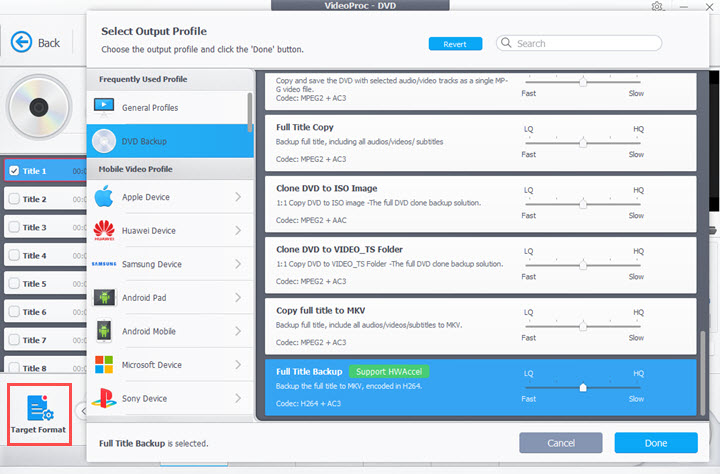
Task: Click the Back arrow icon
Action: tap(21, 42)
